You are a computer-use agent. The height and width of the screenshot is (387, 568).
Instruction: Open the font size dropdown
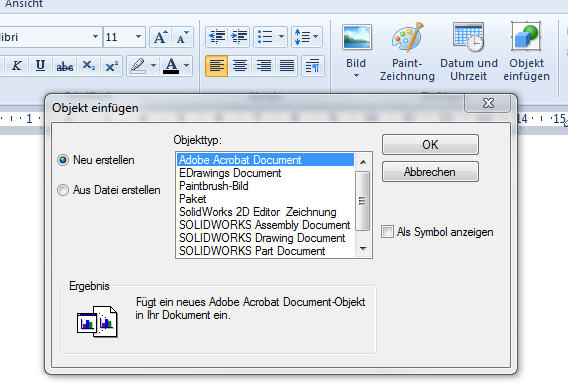tap(138, 37)
